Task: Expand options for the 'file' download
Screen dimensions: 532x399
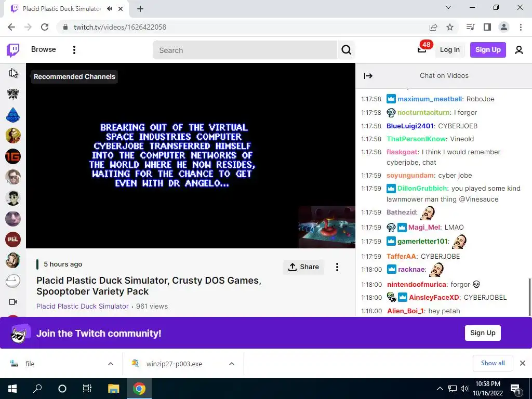Action: pos(111,364)
